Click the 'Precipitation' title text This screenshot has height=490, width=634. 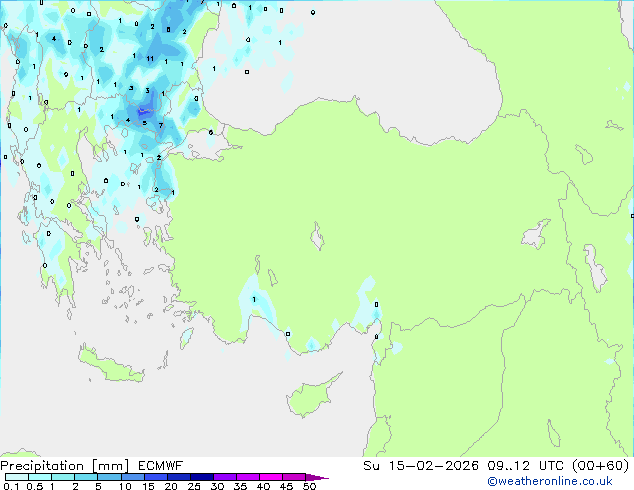(x=42, y=466)
